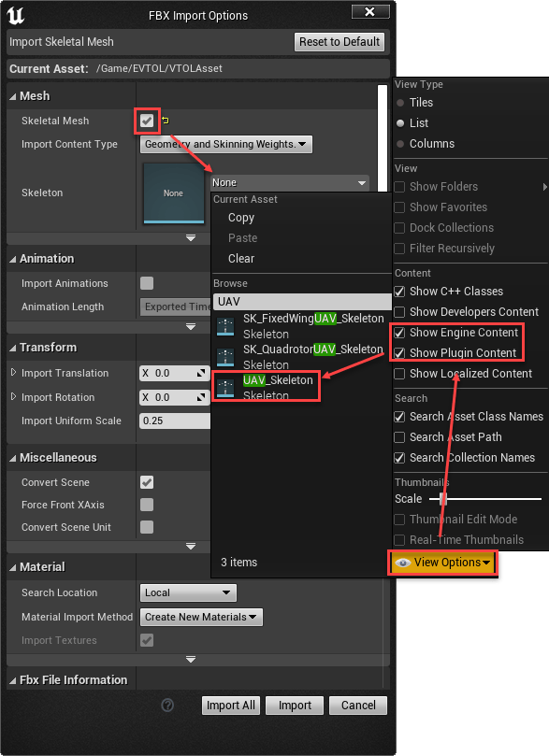Enable Show Developers Content checkbox

click(399, 312)
